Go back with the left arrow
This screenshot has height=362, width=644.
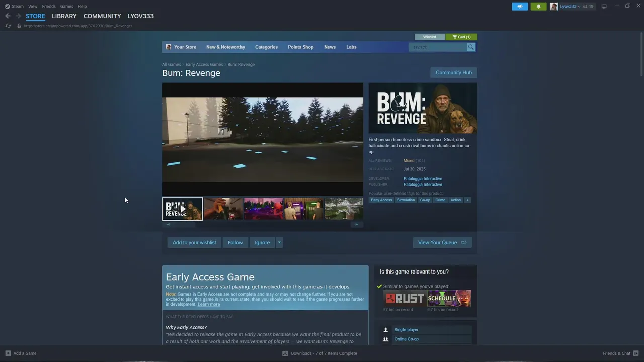(x=8, y=16)
